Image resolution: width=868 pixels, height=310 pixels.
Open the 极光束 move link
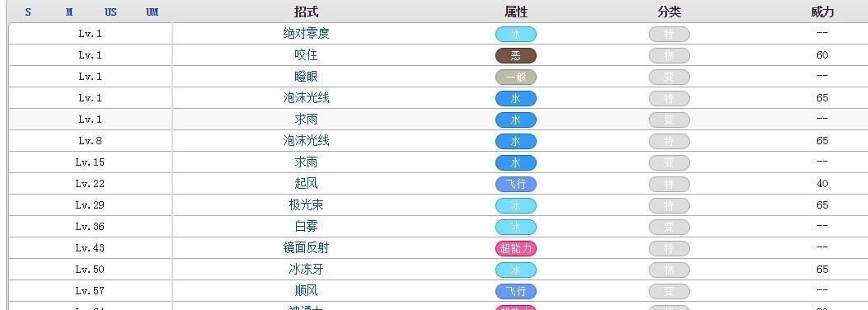click(x=306, y=204)
